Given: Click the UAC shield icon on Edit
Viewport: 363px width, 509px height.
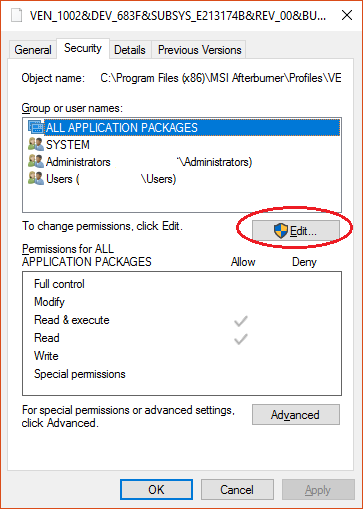Looking at the screenshot, I should click(x=281, y=231).
